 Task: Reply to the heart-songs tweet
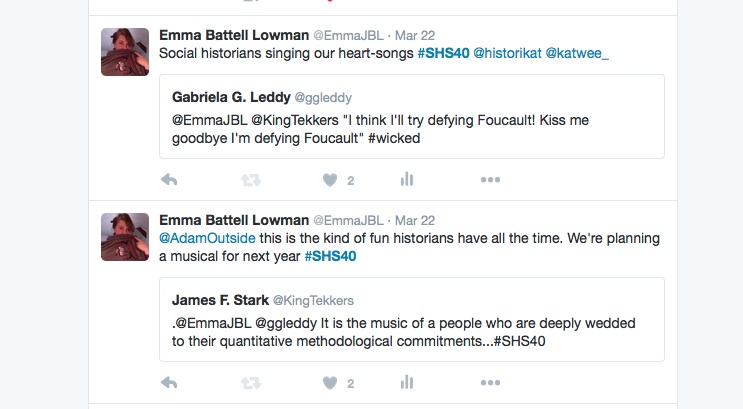169,180
